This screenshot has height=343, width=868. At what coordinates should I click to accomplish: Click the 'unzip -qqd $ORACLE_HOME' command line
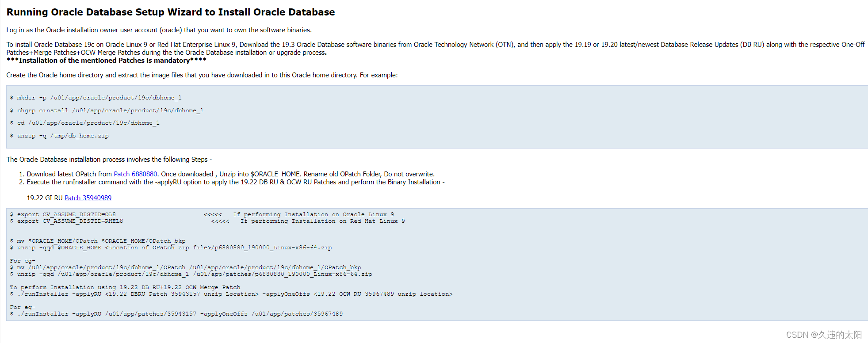(171, 248)
